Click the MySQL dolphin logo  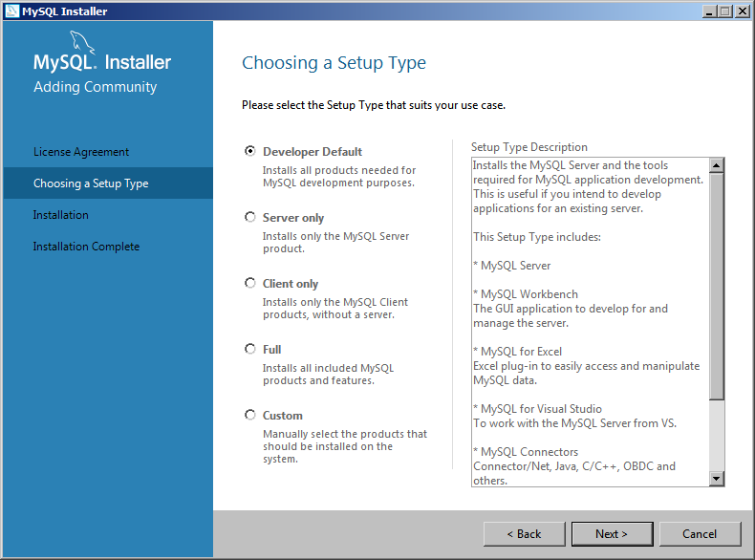click(82, 42)
